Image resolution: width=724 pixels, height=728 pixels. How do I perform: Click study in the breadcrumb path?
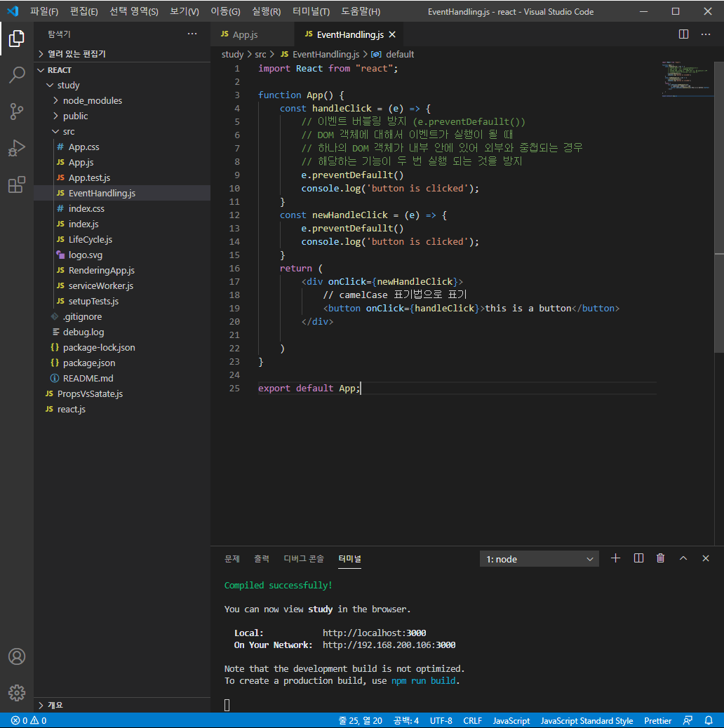point(232,54)
